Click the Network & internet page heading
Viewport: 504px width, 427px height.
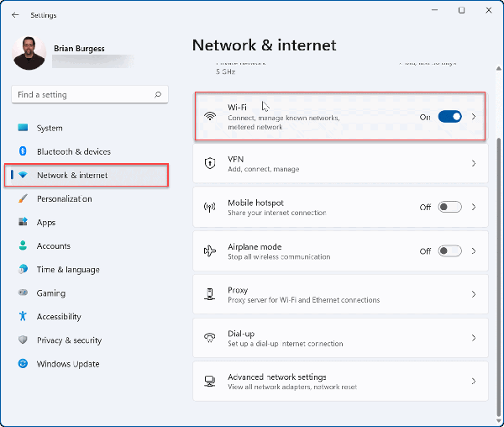point(265,45)
